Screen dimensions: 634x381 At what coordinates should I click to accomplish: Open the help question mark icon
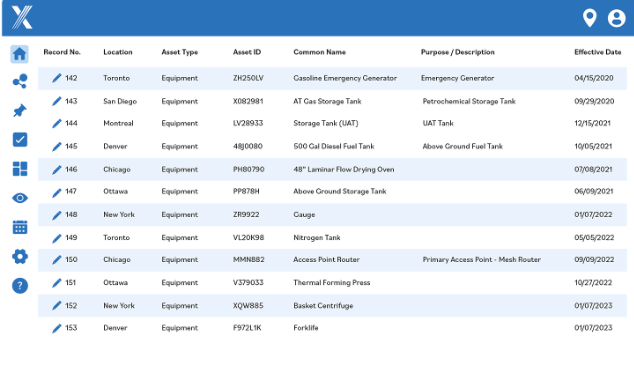(20, 286)
